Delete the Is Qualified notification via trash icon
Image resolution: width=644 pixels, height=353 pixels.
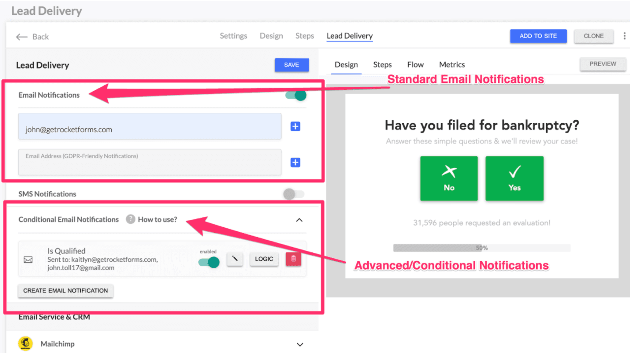tap(293, 259)
